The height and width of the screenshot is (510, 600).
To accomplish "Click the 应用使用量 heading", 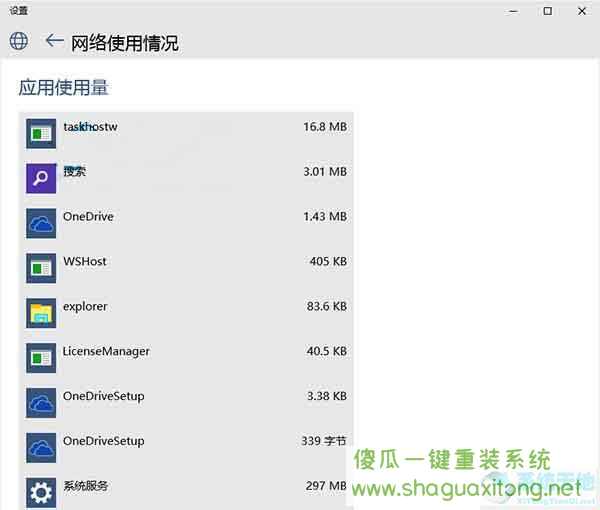I will point(64,88).
